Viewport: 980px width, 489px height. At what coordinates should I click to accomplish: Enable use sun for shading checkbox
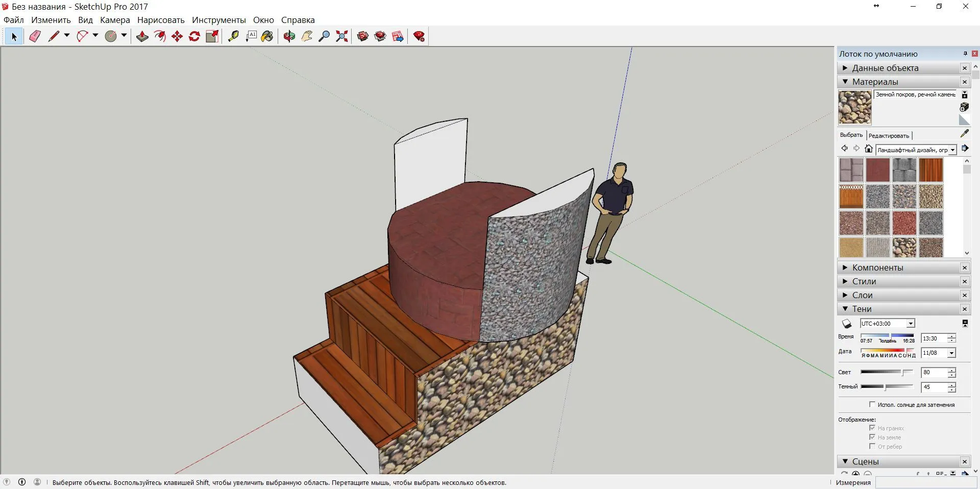(x=872, y=404)
